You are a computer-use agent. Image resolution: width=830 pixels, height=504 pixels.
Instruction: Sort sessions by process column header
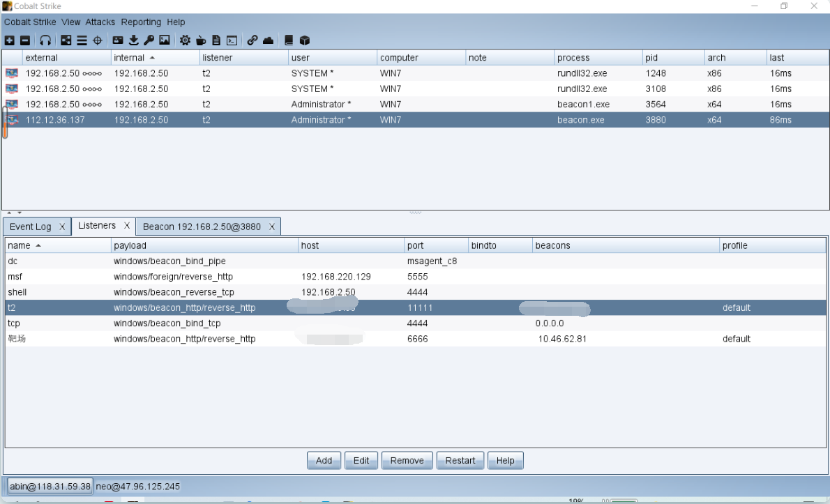pos(598,58)
